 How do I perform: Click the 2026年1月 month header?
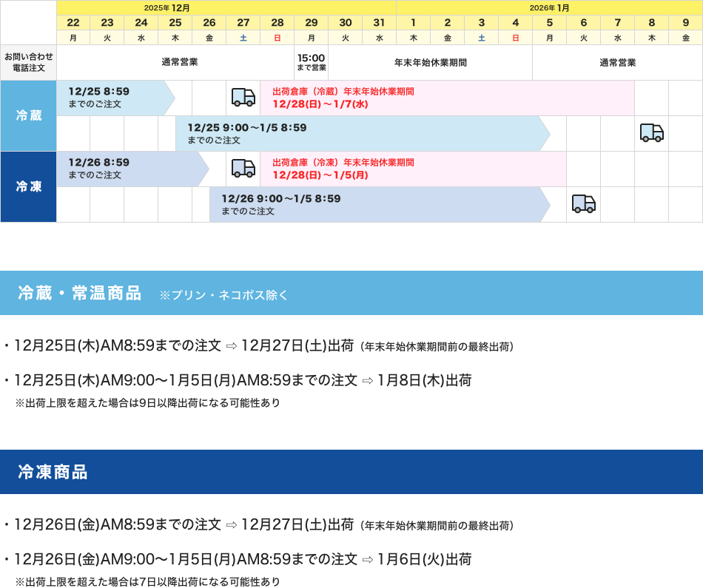[x=549, y=8]
